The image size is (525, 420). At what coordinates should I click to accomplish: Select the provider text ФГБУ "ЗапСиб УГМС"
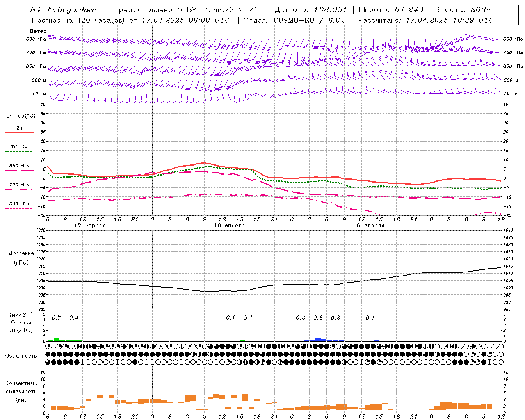(x=219, y=10)
